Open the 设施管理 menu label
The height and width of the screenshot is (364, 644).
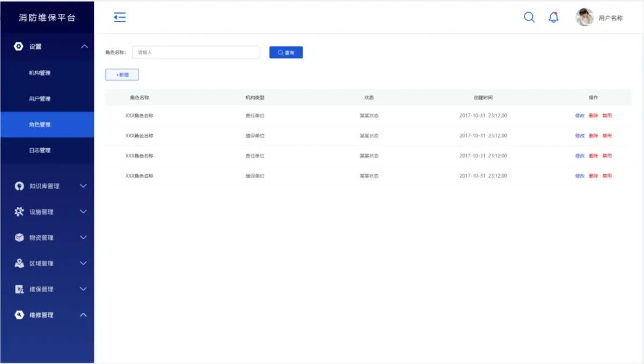click(41, 212)
